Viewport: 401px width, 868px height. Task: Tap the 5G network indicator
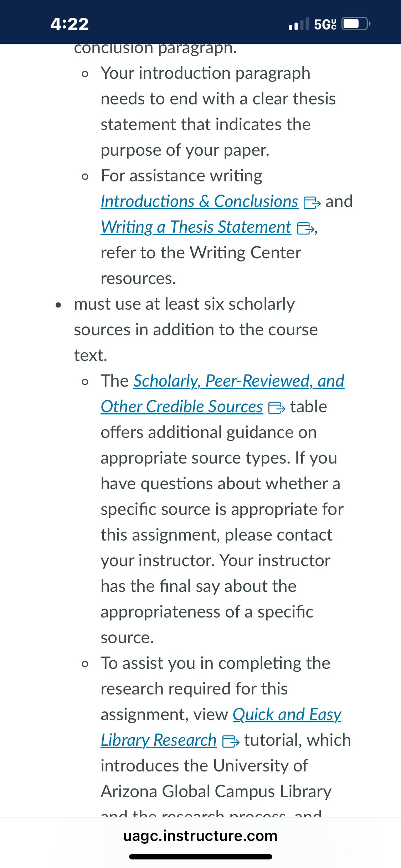click(x=325, y=24)
